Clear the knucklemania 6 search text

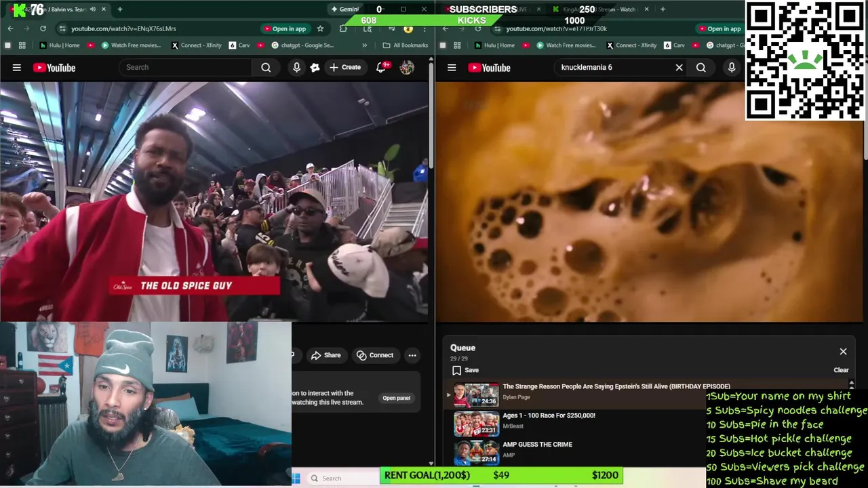pyautogui.click(x=679, y=67)
